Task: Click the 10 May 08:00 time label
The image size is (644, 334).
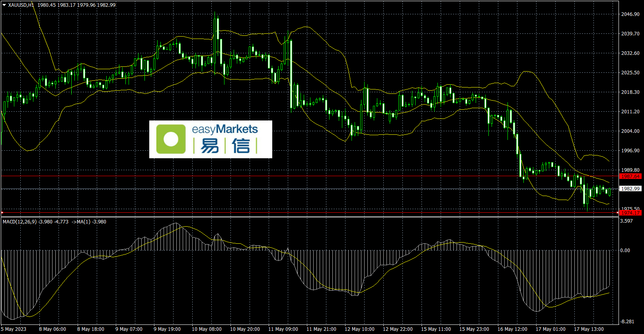Action: (207, 329)
